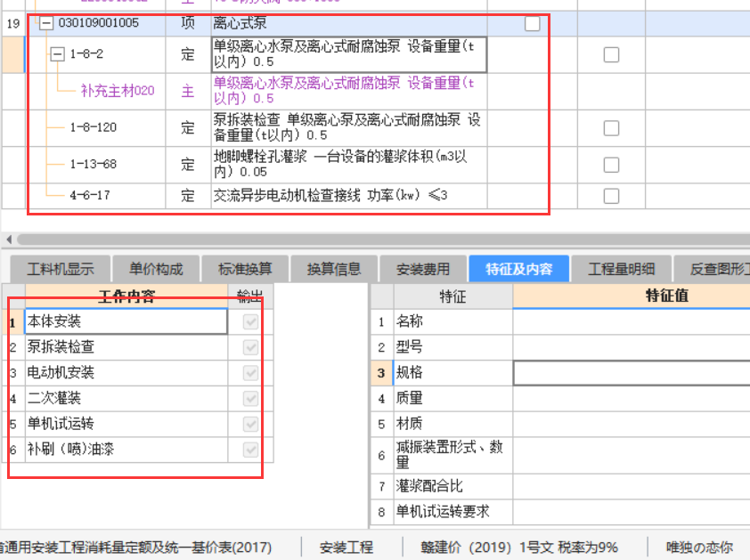The image size is (750, 560).
Task: Click 赣建价（2019）1号文 status entry
Action: 519,547
